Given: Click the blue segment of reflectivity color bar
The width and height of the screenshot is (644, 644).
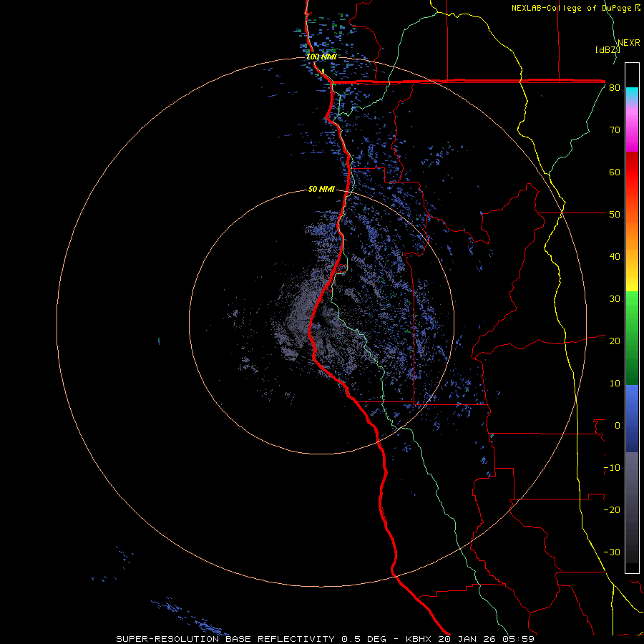Looking at the screenshot, I should (632, 419).
